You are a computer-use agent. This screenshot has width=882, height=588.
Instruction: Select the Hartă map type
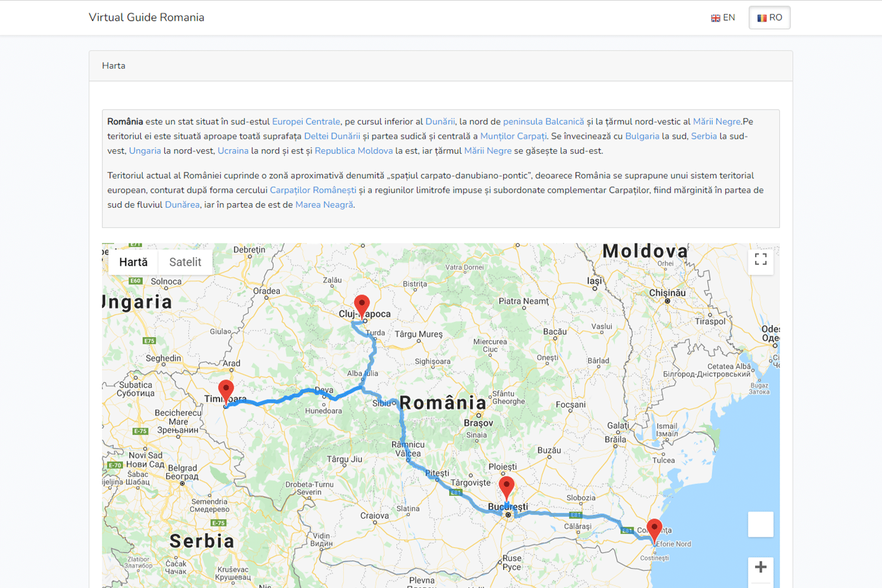[133, 262]
